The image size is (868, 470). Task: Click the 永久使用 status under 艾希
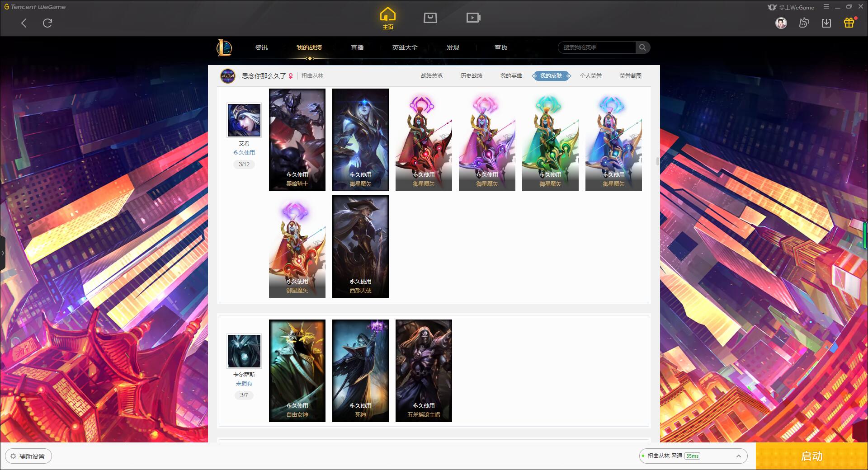pyautogui.click(x=244, y=153)
